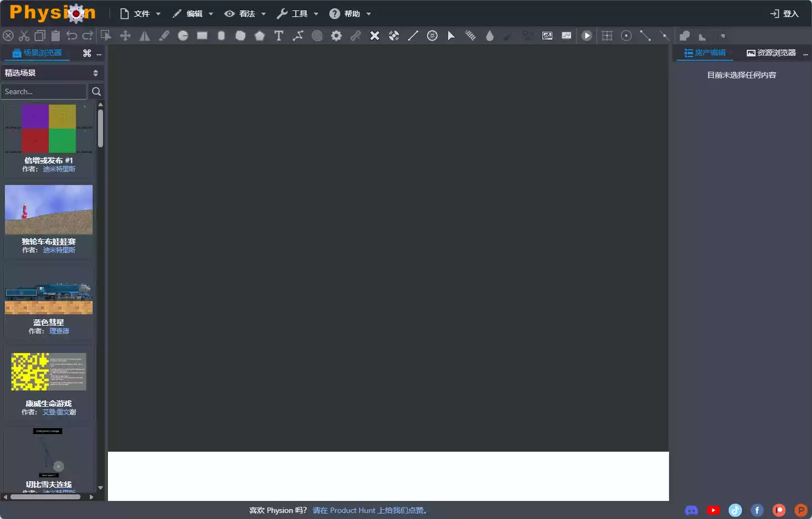Switch to the 资源浏览器 tab
812x519 pixels.
tap(771, 53)
